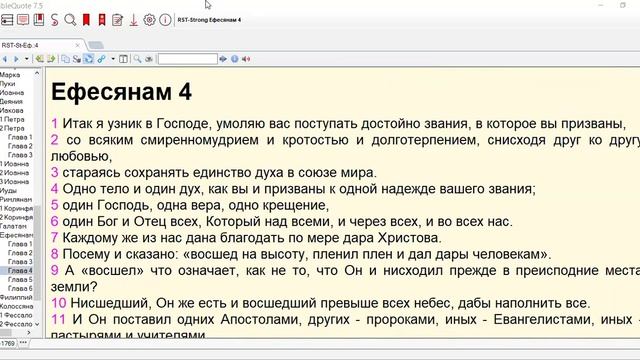
Task: Toggle the highlighted blue sync icon
Action: pyautogui.click(x=89, y=59)
